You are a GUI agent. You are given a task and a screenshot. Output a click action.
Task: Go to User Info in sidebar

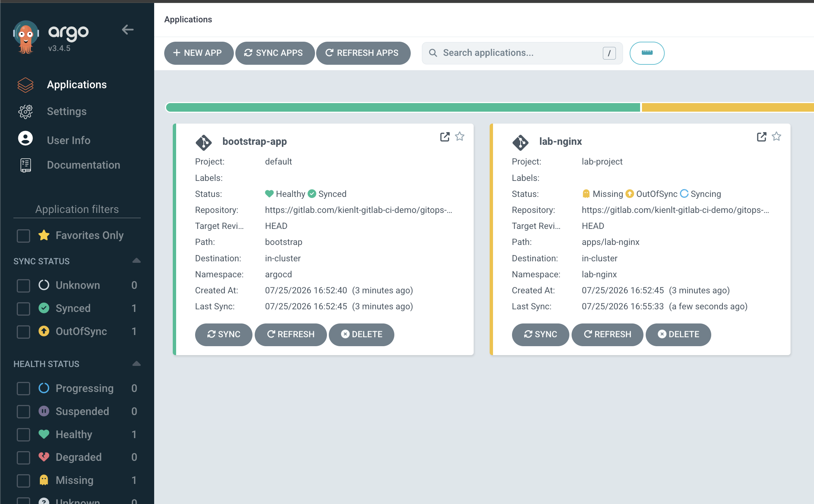[x=69, y=140]
